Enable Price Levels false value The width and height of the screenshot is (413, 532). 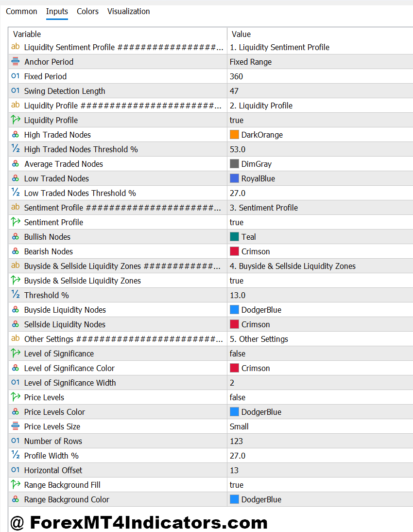pos(238,397)
